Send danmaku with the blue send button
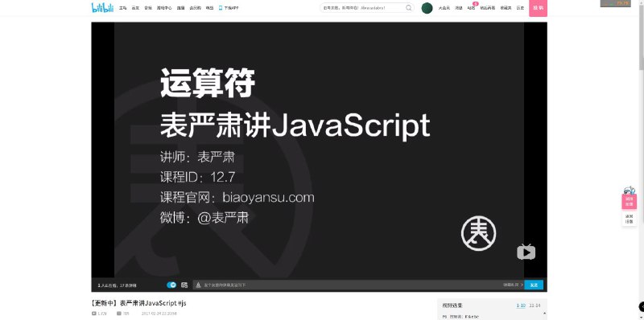The image size is (644, 320). pyautogui.click(x=534, y=285)
